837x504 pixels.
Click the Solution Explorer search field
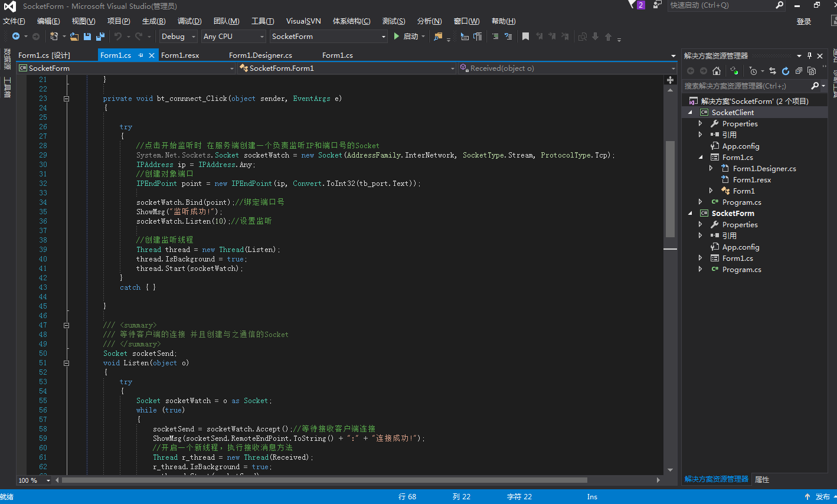tap(747, 86)
